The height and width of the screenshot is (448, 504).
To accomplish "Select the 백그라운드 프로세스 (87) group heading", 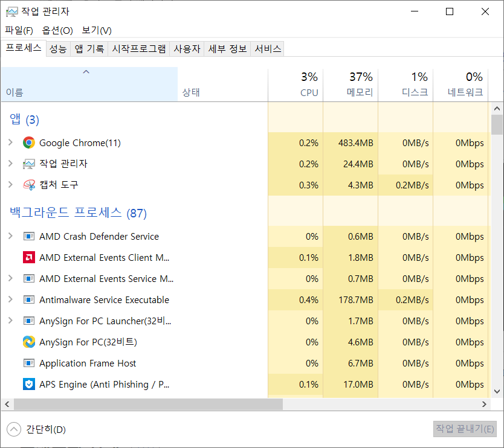I will pyautogui.click(x=78, y=213).
